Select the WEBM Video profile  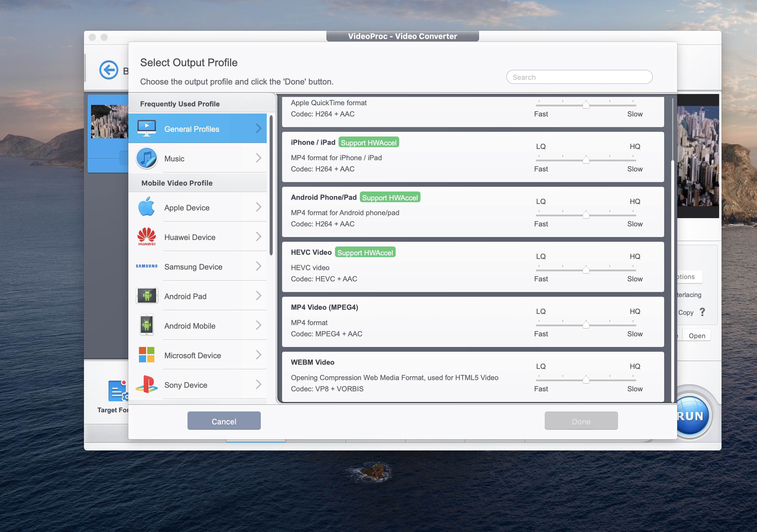click(473, 377)
